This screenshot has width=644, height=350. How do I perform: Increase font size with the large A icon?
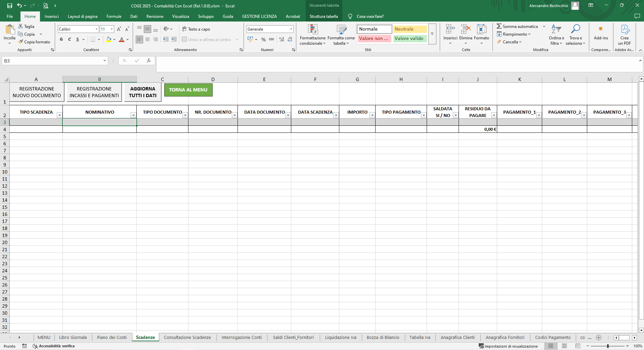coord(119,29)
